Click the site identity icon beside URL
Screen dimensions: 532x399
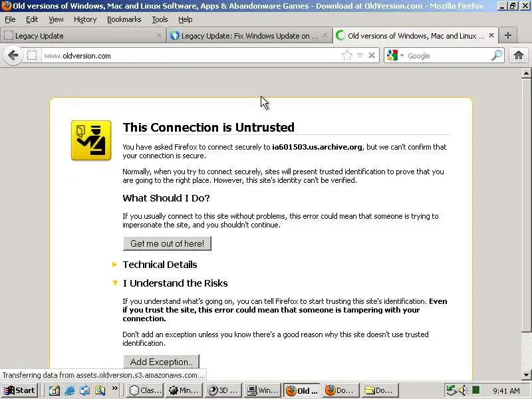[32, 55]
